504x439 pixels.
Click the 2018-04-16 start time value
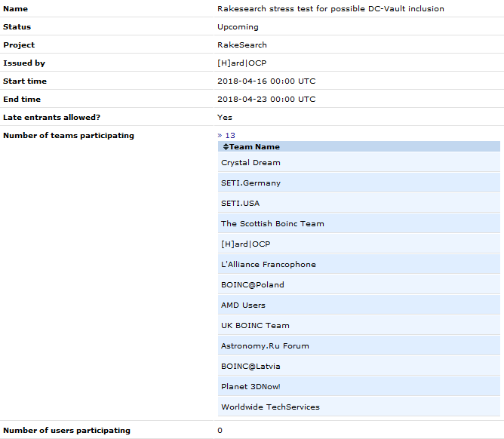[x=266, y=81]
